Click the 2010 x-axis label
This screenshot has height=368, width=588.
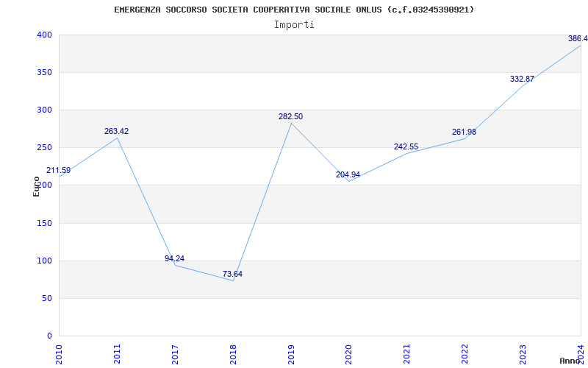click(59, 354)
